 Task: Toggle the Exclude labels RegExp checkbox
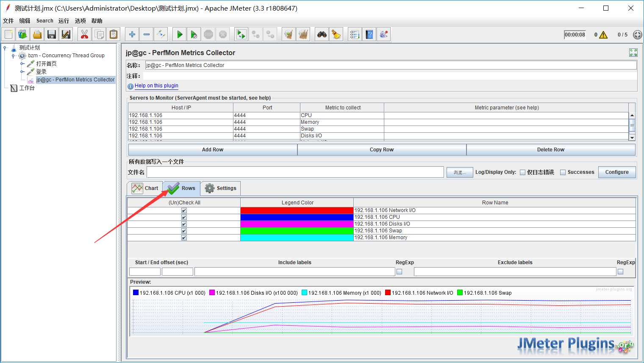click(x=621, y=272)
